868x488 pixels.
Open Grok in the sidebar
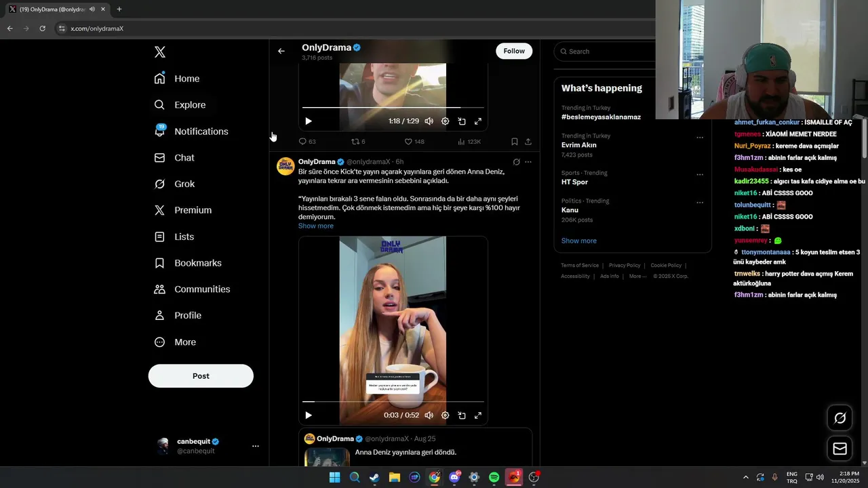[174, 184]
